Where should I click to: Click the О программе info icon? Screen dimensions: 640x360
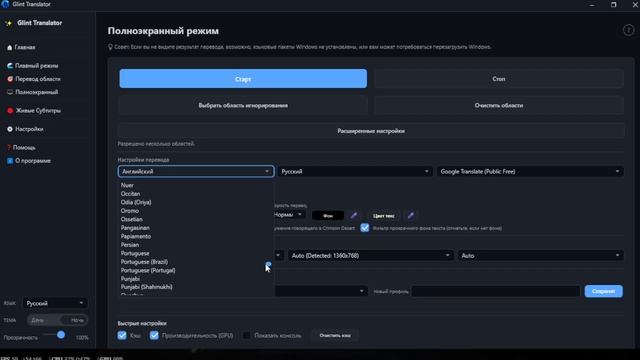[10, 161]
